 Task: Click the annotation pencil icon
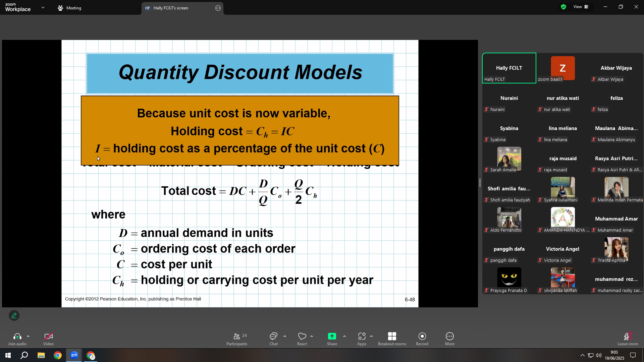pyautogui.click(x=14, y=315)
